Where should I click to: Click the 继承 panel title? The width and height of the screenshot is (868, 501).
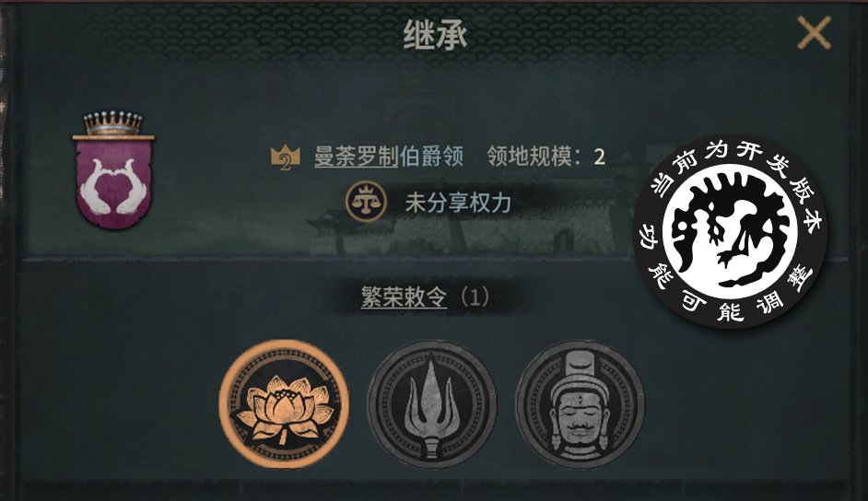[x=435, y=35]
